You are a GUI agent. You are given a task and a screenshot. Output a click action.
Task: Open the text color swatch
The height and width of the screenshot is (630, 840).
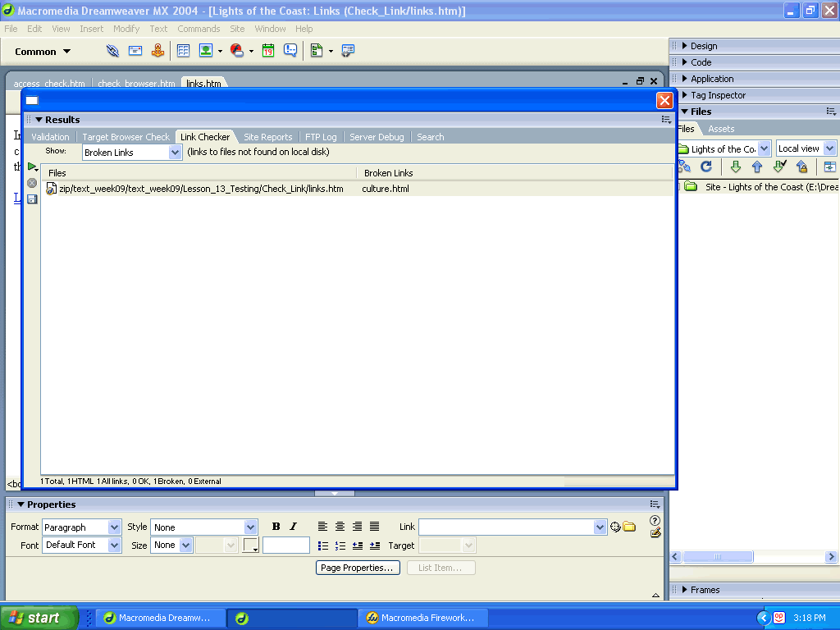point(251,546)
